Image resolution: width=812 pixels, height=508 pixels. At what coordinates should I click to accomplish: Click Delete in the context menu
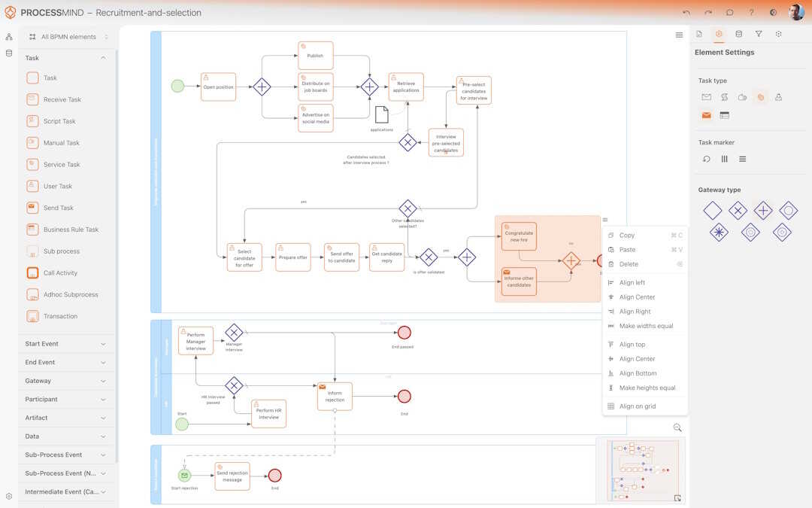coord(628,263)
